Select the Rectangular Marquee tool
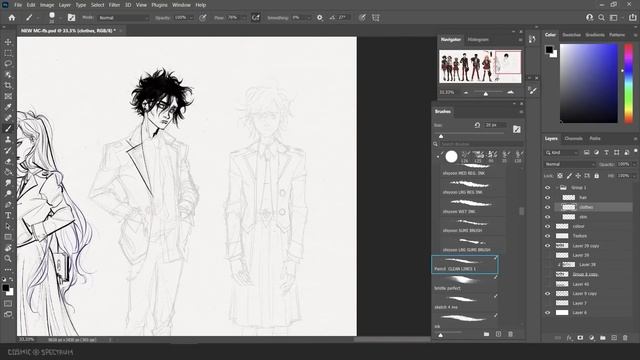 click(8, 53)
